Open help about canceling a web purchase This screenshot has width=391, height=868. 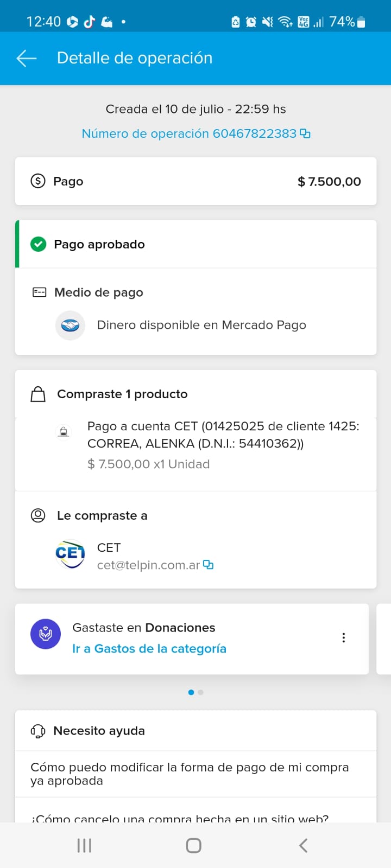pos(180,817)
